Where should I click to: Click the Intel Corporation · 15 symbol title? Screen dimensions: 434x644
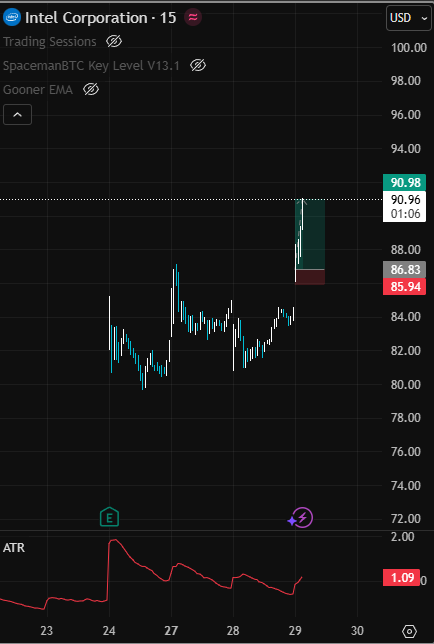pyautogui.click(x=101, y=18)
